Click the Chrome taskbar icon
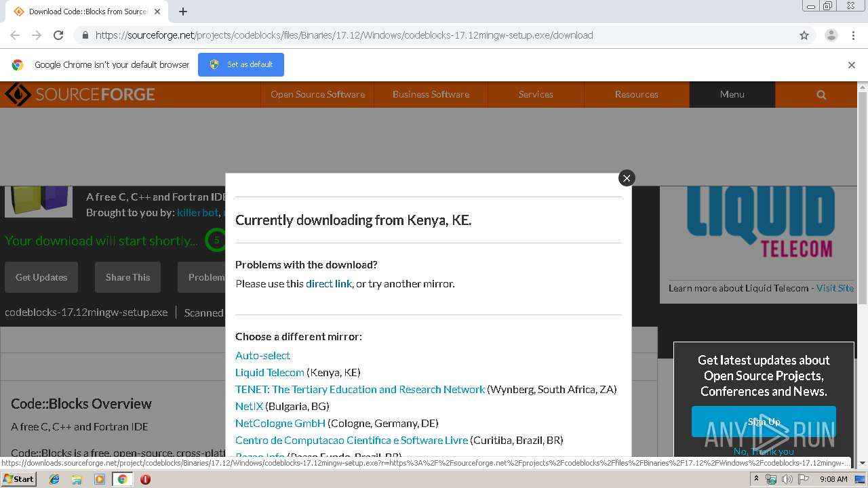Viewport: 868px width, 488px height. pyautogui.click(x=123, y=479)
